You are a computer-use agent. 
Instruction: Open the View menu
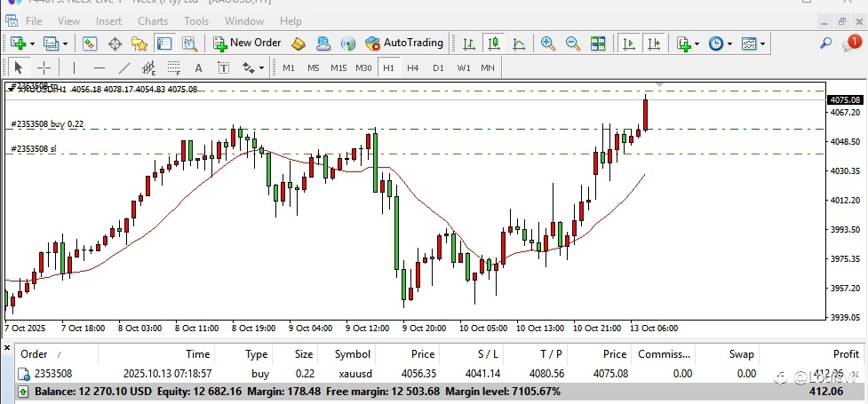tap(68, 21)
